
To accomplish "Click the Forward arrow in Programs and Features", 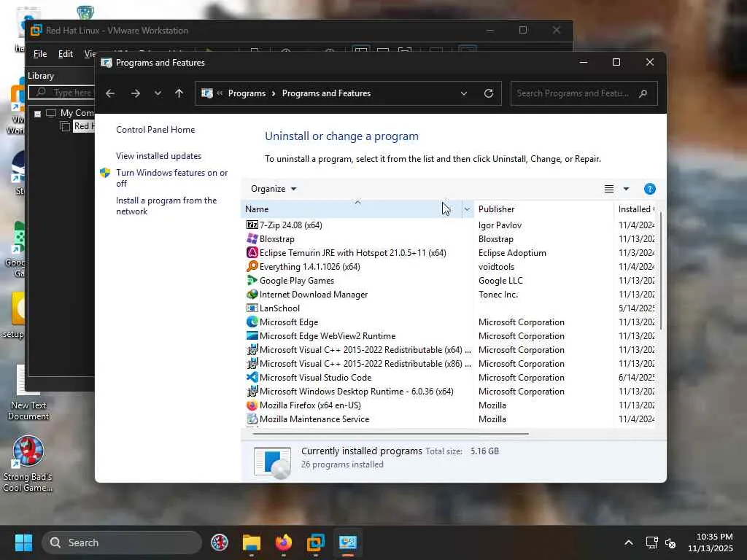I will click(135, 93).
